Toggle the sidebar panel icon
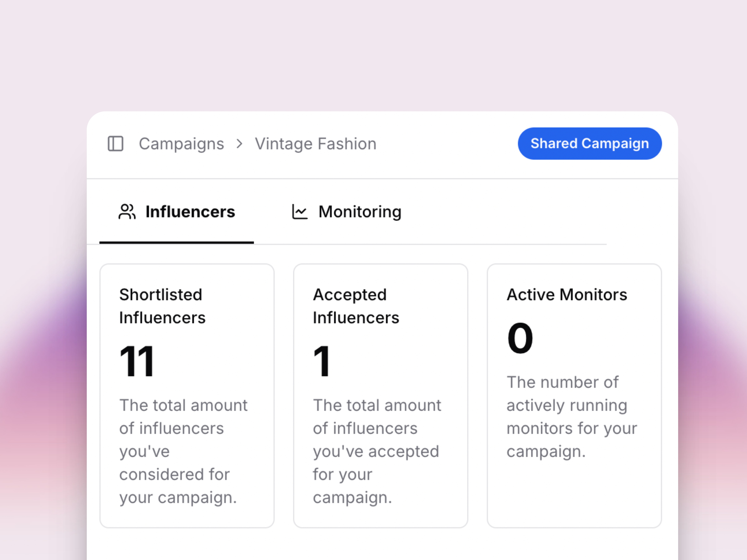 click(x=116, y=144)
